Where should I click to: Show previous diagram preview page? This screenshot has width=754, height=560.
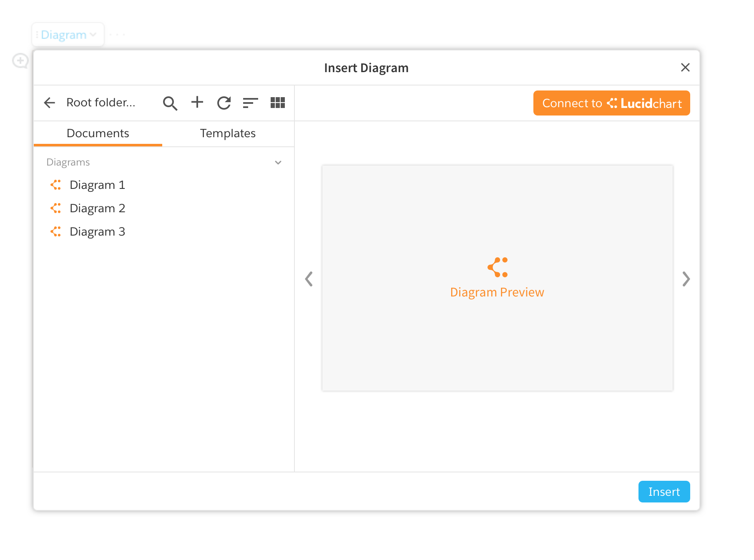tap(309, 279)
